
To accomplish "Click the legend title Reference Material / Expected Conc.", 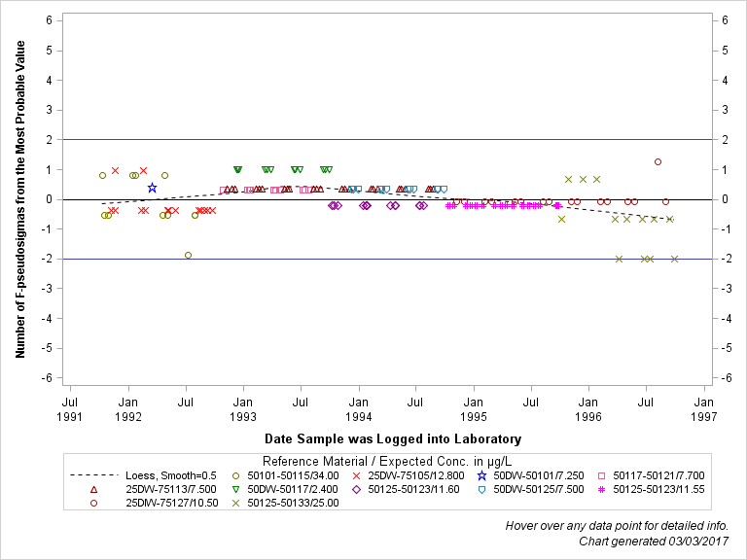I will click(387, 462).
